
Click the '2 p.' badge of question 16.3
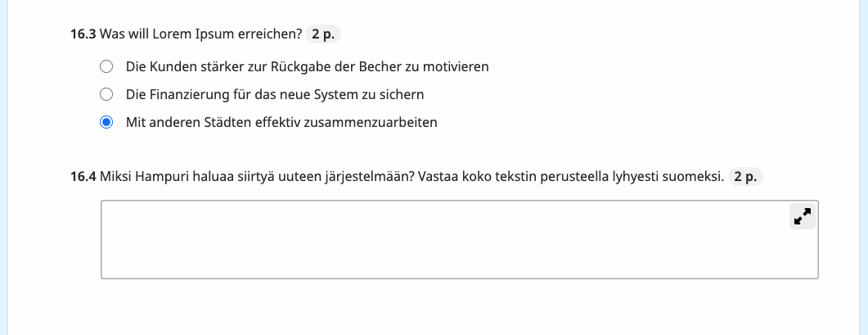click(x=323, y=34)
